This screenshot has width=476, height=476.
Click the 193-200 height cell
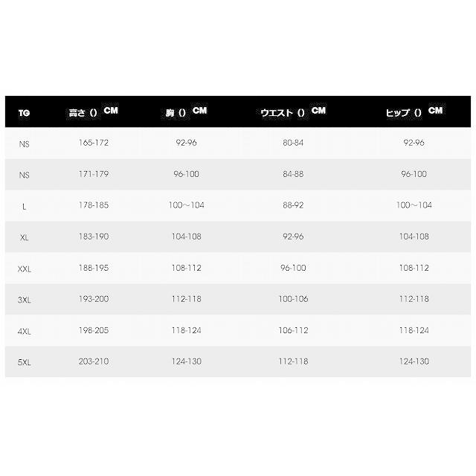(x=94, y=299)
